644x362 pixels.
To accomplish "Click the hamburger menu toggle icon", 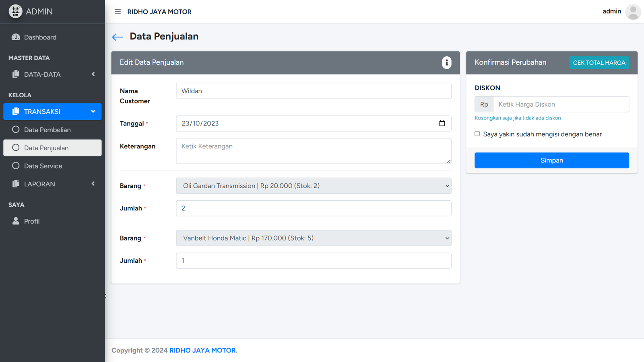I will coord(118,12).
